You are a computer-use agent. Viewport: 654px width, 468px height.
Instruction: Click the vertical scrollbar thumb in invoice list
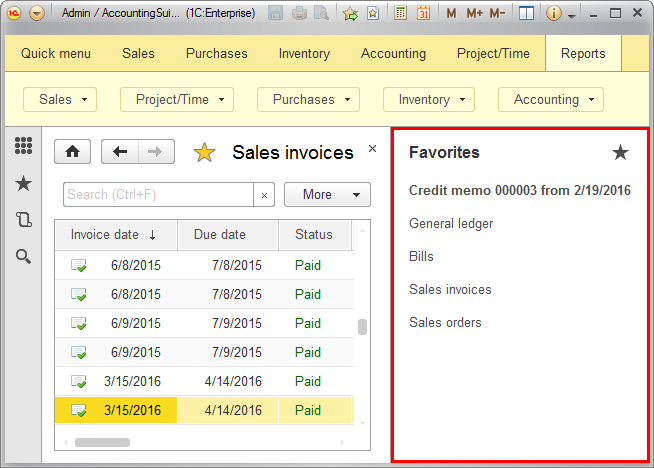point(362,327)
